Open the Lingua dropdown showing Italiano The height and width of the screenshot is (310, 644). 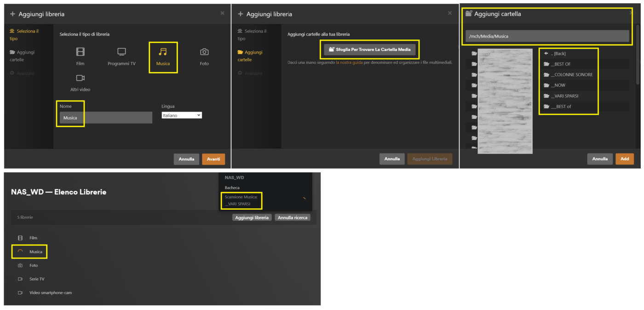(x=182, y=115)
